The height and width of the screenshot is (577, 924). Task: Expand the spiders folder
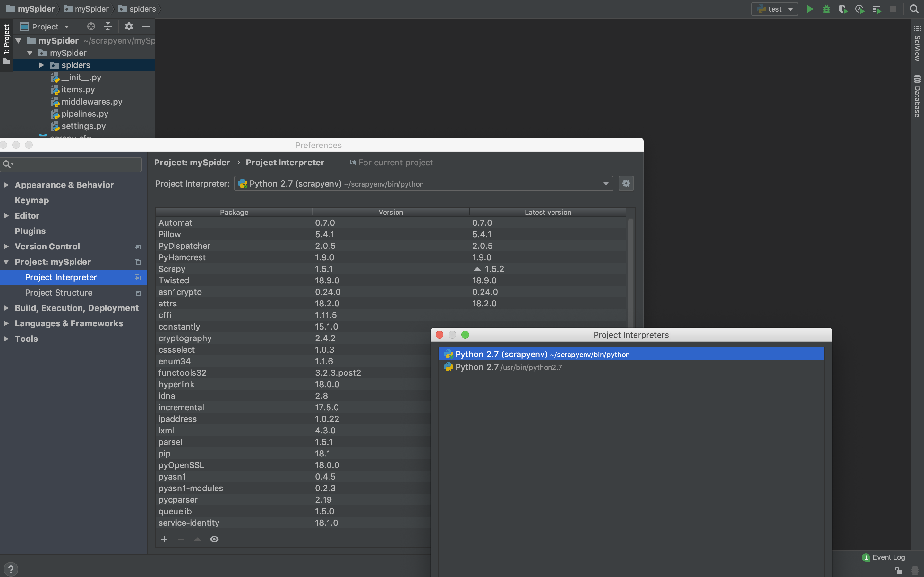coord(42,65)
